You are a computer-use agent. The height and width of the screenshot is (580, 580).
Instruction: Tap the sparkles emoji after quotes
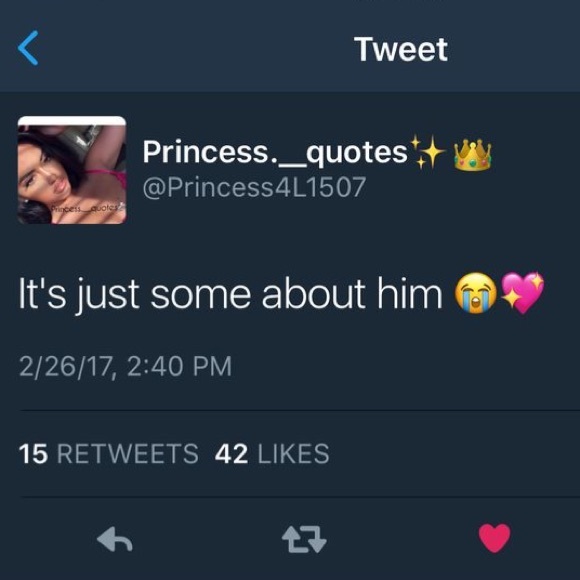428,152
